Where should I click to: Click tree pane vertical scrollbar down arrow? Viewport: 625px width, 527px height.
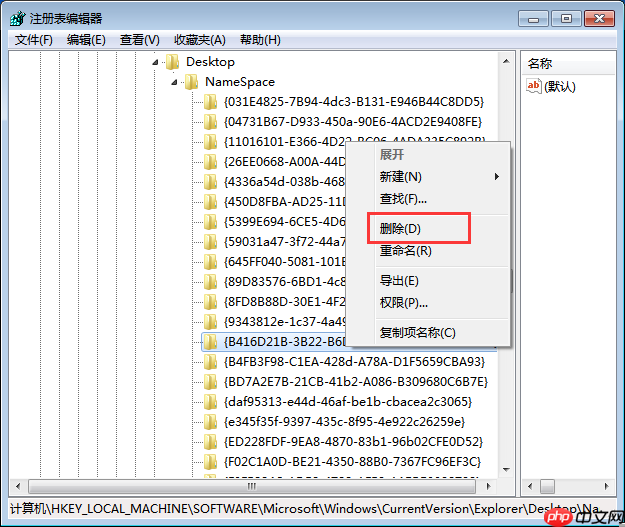click(506, 470)
